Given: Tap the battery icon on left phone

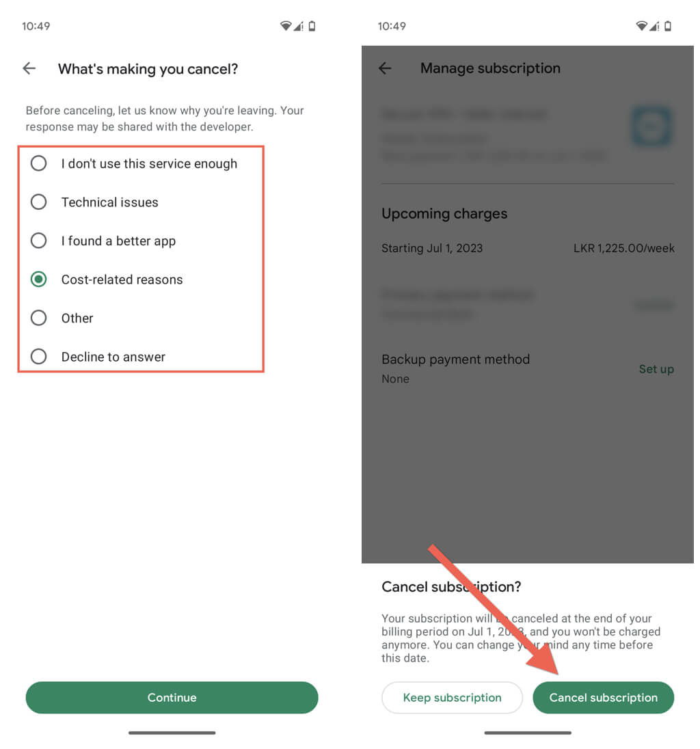Looking at the screenshot, I should point(312,26).
